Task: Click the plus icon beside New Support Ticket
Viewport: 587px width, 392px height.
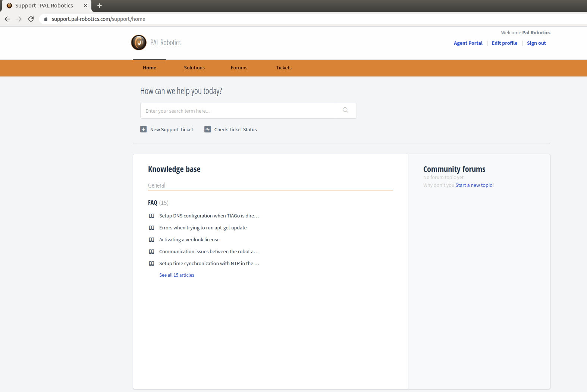Action: pyautogui.click(x=144, y=129)
